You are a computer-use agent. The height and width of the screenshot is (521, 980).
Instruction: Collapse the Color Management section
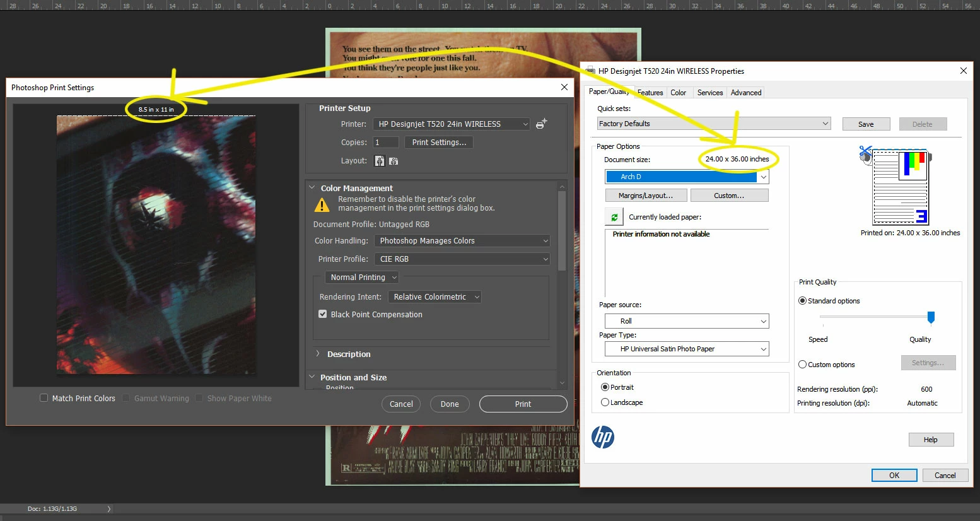(312, 188)
